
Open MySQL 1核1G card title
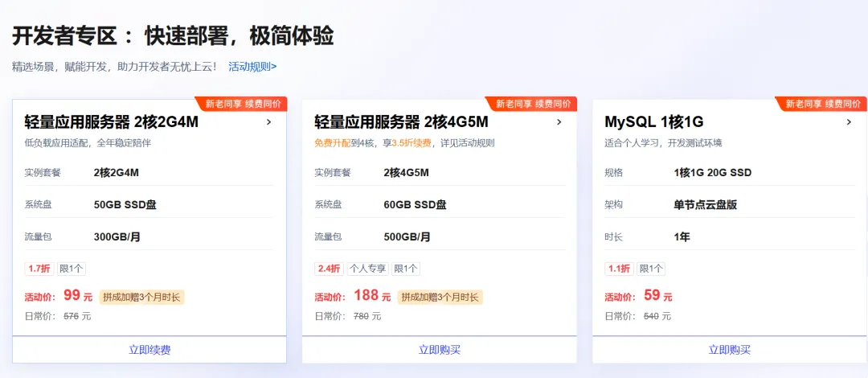[x=653, y=121]
